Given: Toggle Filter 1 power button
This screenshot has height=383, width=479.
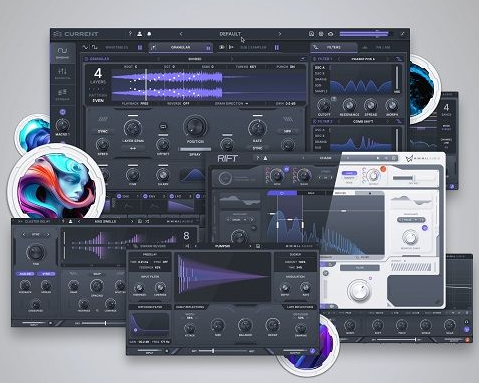Looking at the screenshot, I should pyautogui.click(x=314, y=59).
